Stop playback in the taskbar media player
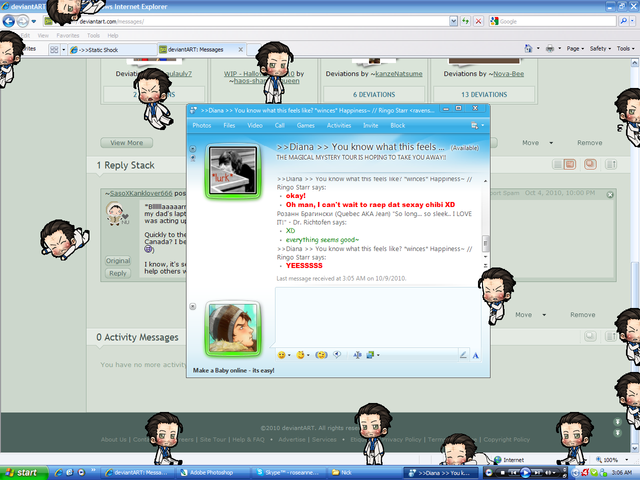 tap(503, 473)
